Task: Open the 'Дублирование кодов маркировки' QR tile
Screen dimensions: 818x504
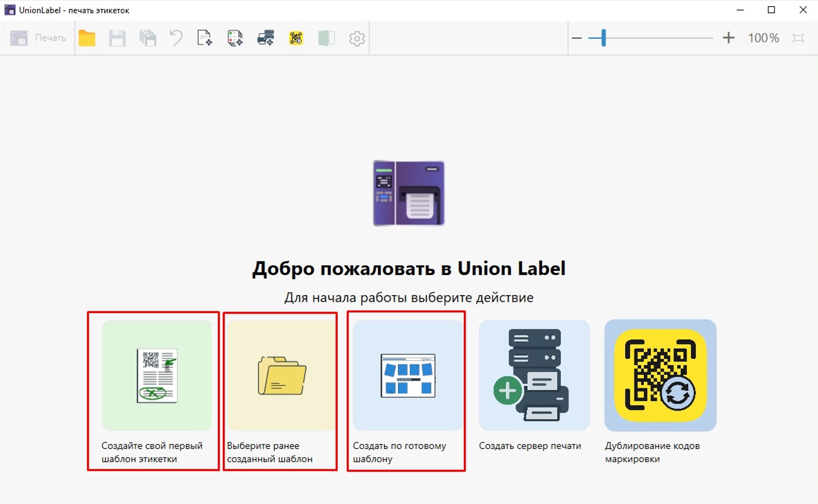Action: click(660, 375)
